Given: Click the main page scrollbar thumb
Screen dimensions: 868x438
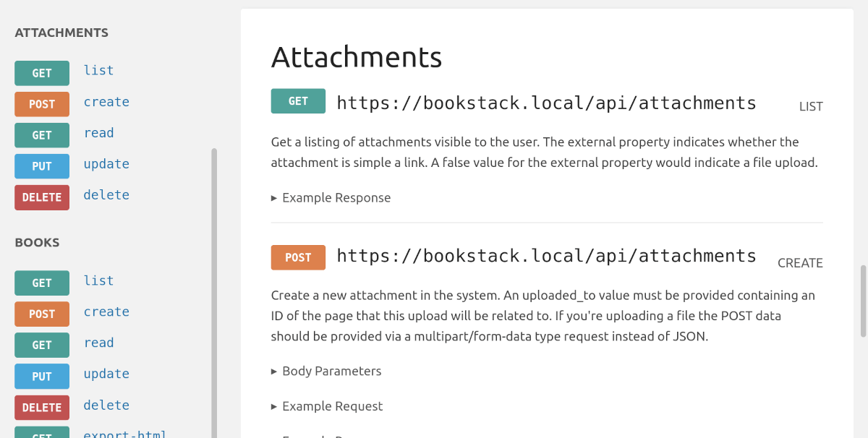Looking at the screenshot, I should point(863,301).
